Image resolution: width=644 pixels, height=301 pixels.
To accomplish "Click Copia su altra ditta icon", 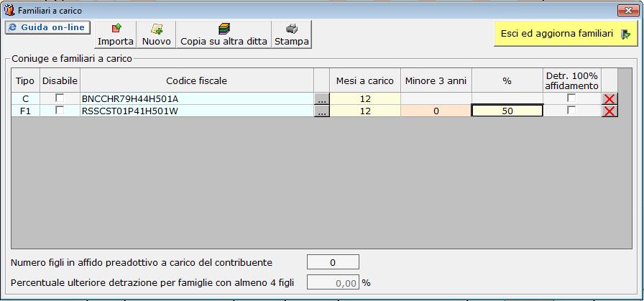I will [x=224, y=29].
